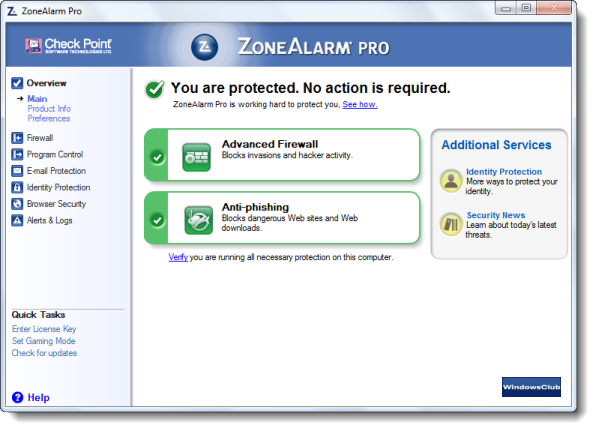This screenshot has width=596, height=431.
Task: Open Browser Security icon in sidebar
Action: point(17,204)
